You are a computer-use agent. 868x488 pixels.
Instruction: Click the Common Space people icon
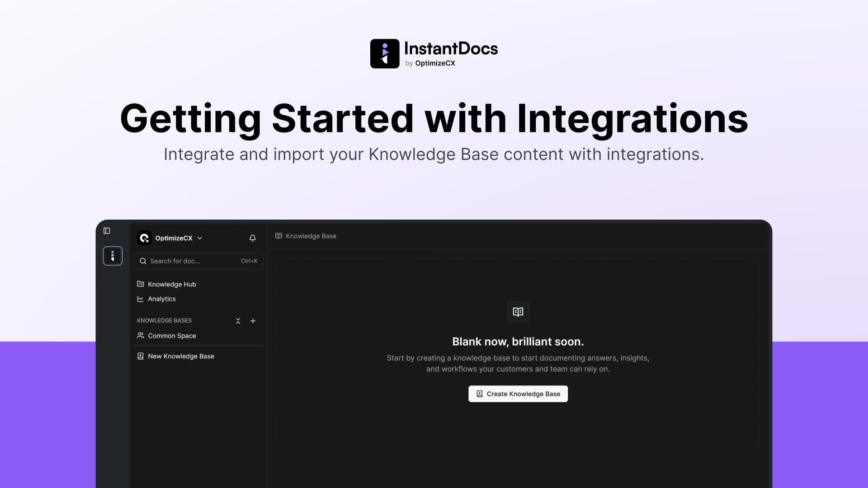coord(141,335)
